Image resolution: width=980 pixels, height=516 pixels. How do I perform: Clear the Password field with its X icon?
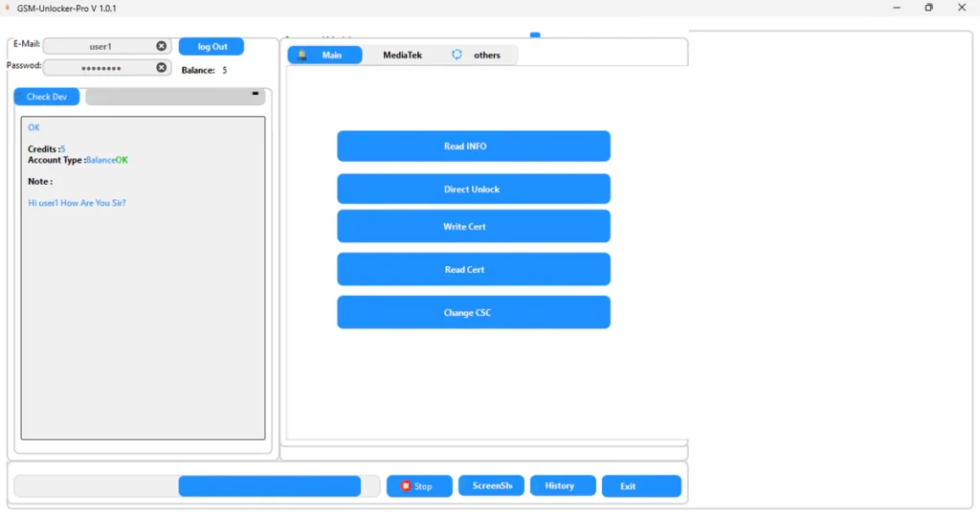point(161,68)
